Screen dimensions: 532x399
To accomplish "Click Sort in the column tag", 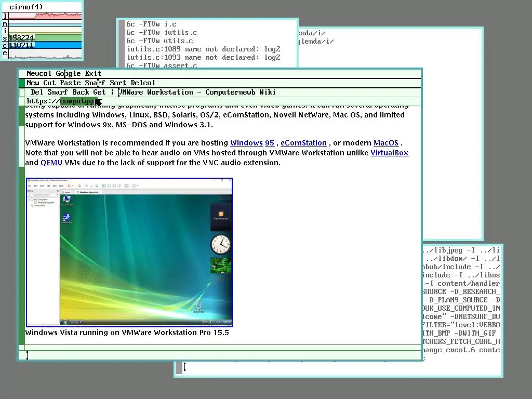I will [x=118, y=83].
